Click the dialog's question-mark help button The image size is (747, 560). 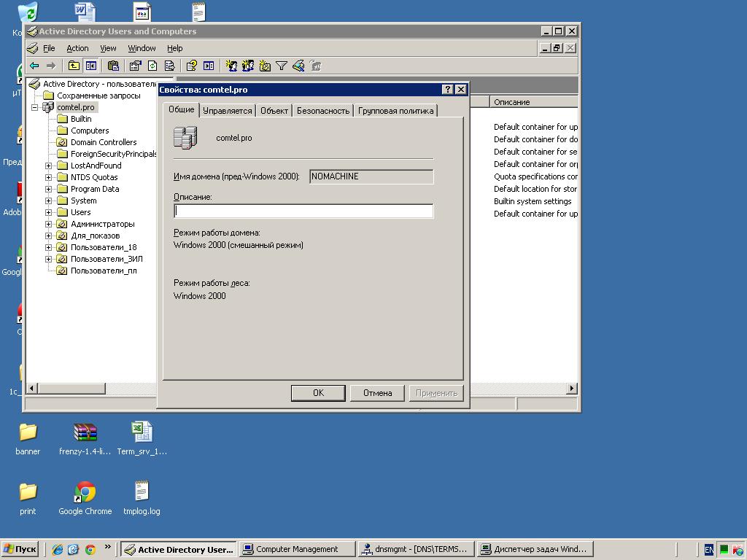pyautogui.click(x=447, y=90)
